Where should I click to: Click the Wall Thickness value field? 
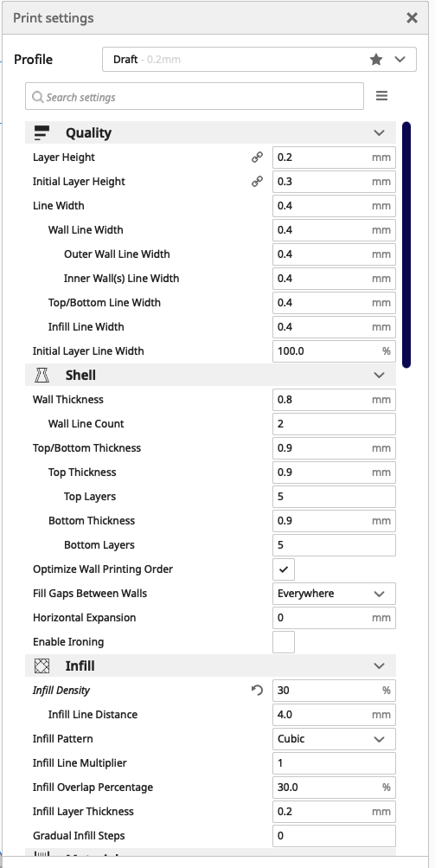point(334,400)
